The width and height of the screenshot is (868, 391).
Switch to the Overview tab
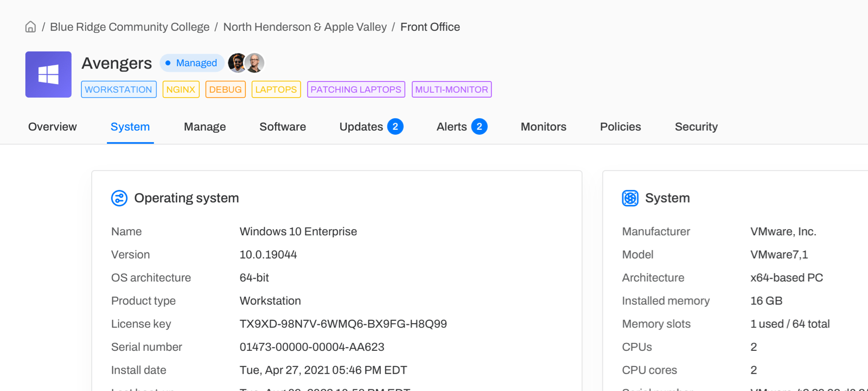click(53, 127)
